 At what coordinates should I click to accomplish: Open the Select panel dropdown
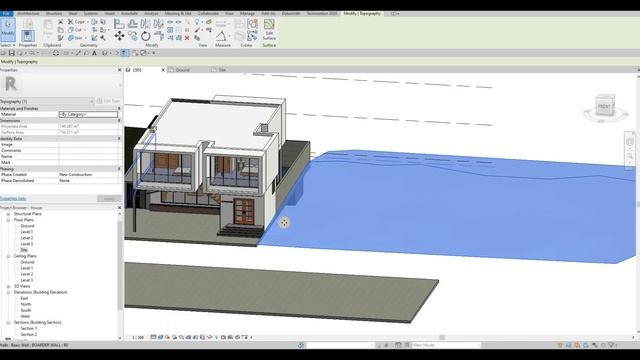tap(8, 45)
